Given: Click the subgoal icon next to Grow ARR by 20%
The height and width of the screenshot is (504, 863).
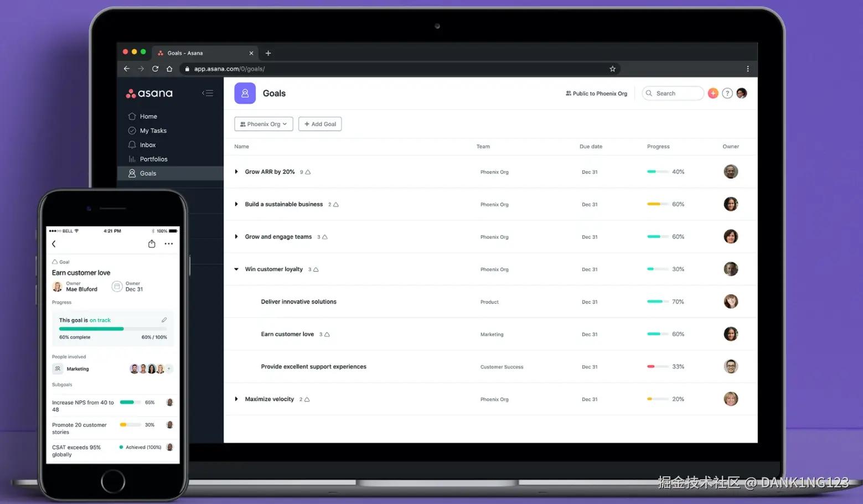Looking at the screenshot, I should 308,172.
